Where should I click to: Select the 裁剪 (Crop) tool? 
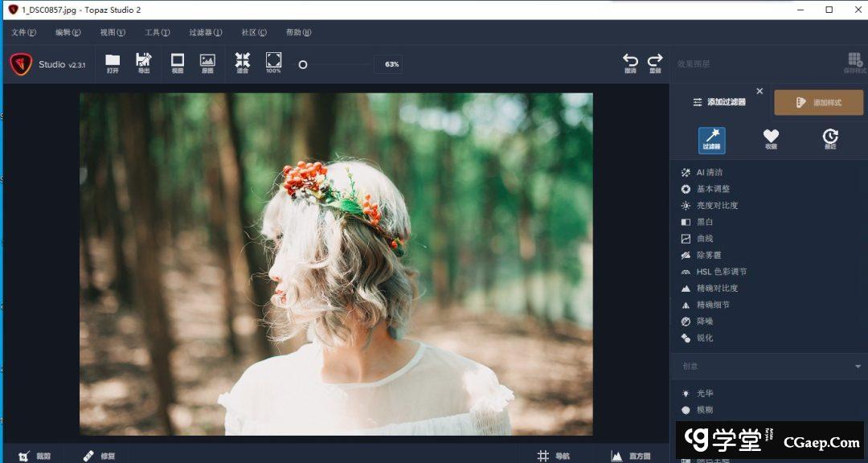pos(34,456)
